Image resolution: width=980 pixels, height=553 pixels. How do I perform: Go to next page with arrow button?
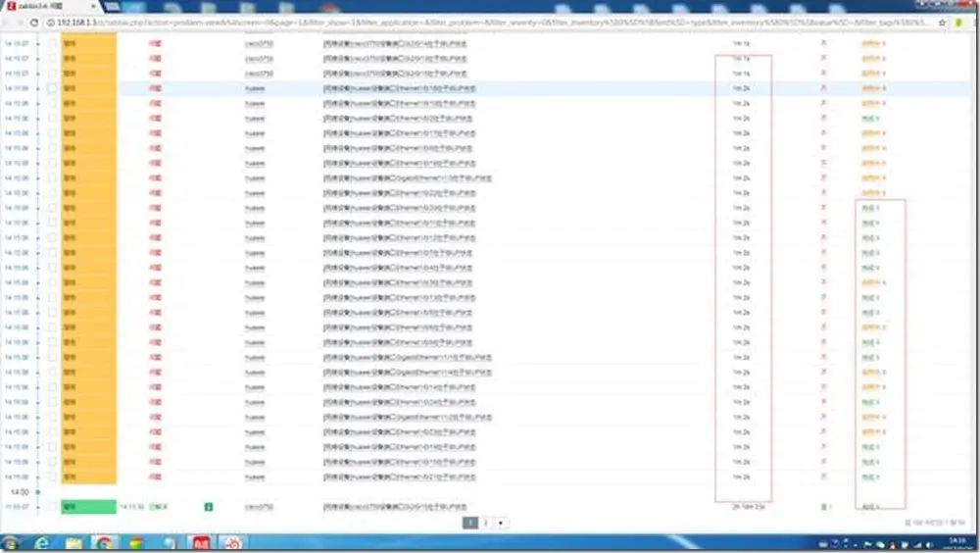(x=501, y=523)
